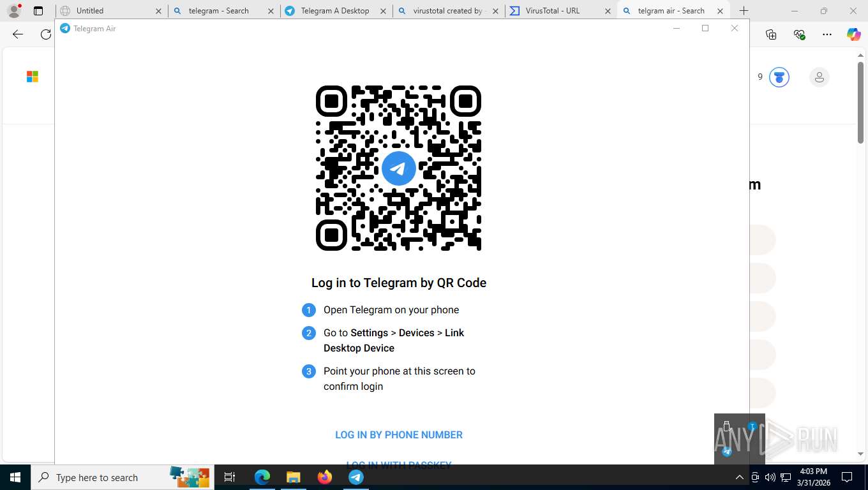
Task: Click the network tray icon
Action: 786,477
